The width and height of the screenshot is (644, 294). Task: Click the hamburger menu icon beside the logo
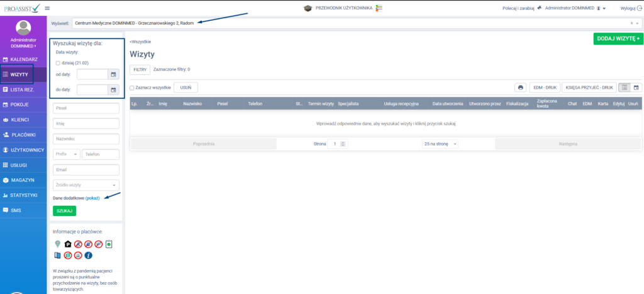(x=47, y=8)
